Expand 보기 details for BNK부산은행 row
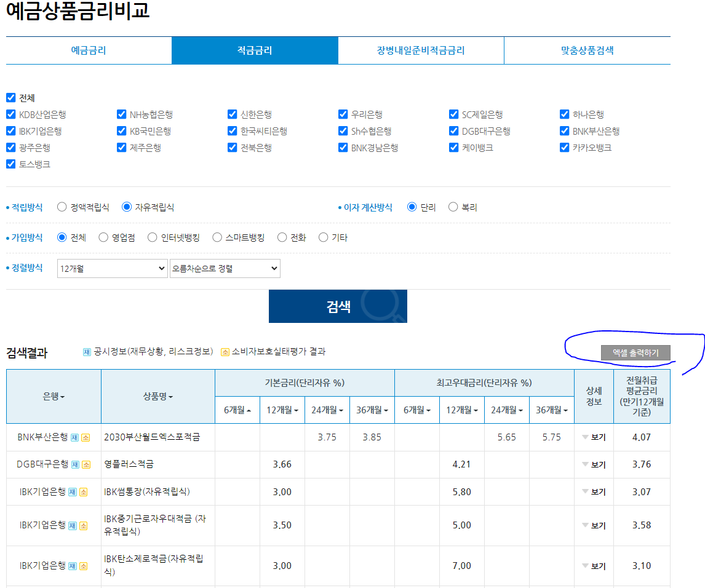This screenshot has width=705, height=588. click(x=594, y=437)
